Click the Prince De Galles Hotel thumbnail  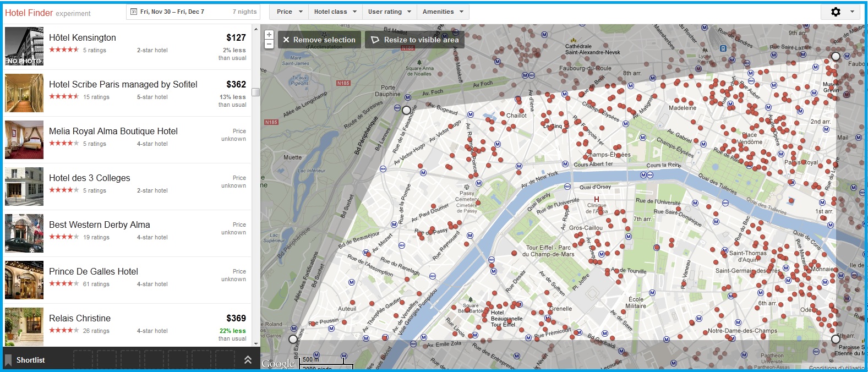tap(24, 280)
